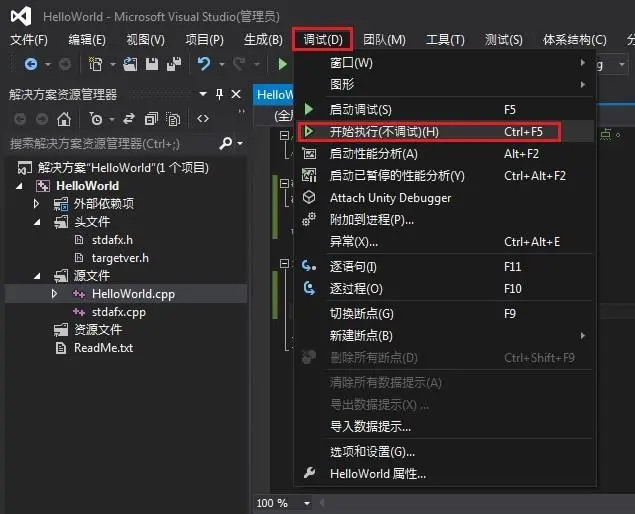635x514 pixels.
Task: Click the Solution Explorer search input field
Action: pyautogui.click(x=111, y=143)
